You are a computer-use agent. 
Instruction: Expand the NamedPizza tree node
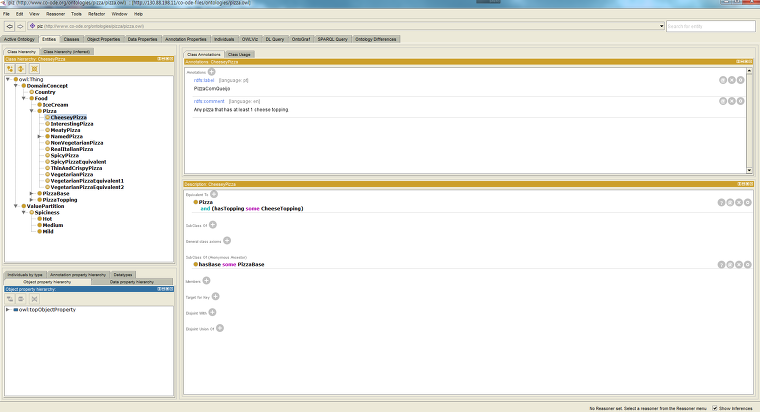[x=40, y=136]
